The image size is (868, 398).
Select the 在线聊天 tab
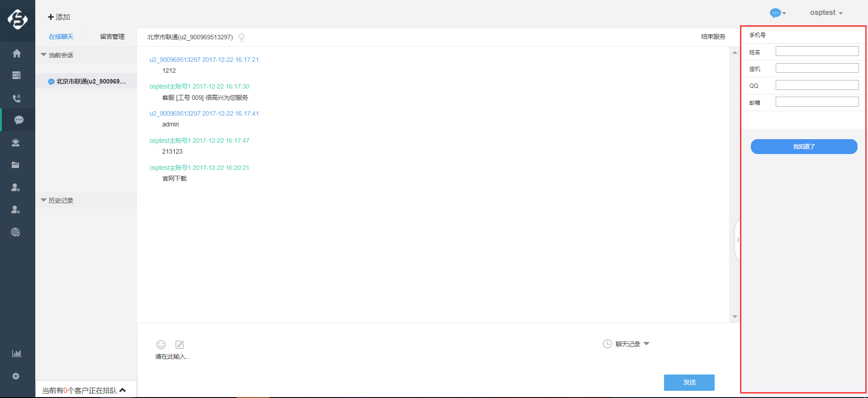point(61,37)
